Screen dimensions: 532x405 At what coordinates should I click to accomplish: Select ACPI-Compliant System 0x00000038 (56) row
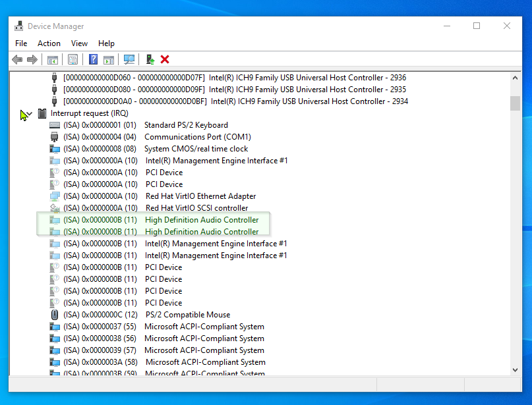point(163,338)
